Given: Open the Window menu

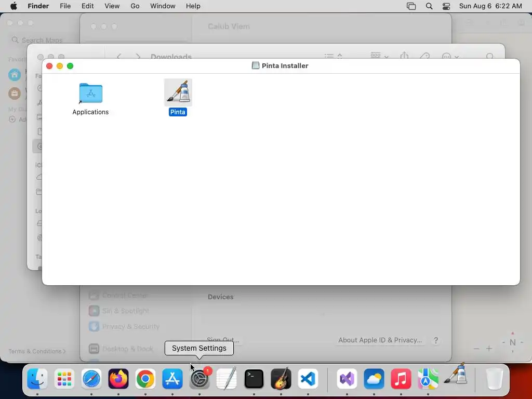Looking at the screenshot, I should click(163, 6).
